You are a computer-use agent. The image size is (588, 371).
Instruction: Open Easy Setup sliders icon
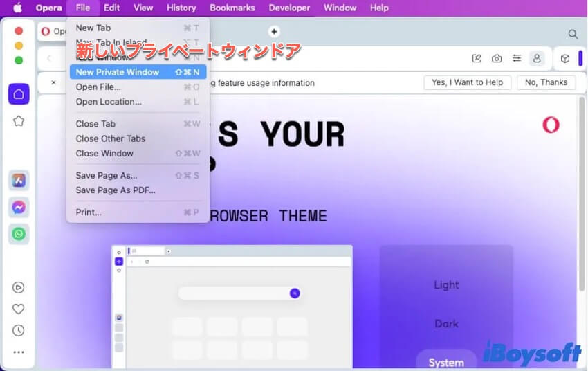coord(516,59)
